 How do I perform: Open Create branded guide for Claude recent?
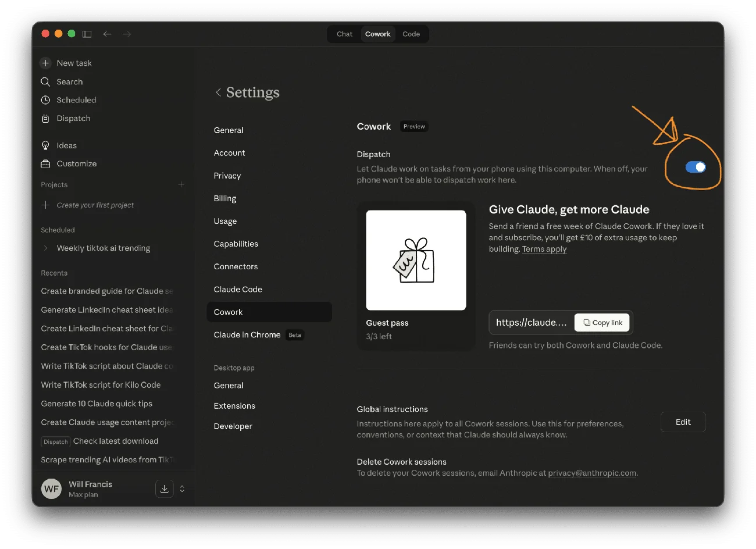107,291
